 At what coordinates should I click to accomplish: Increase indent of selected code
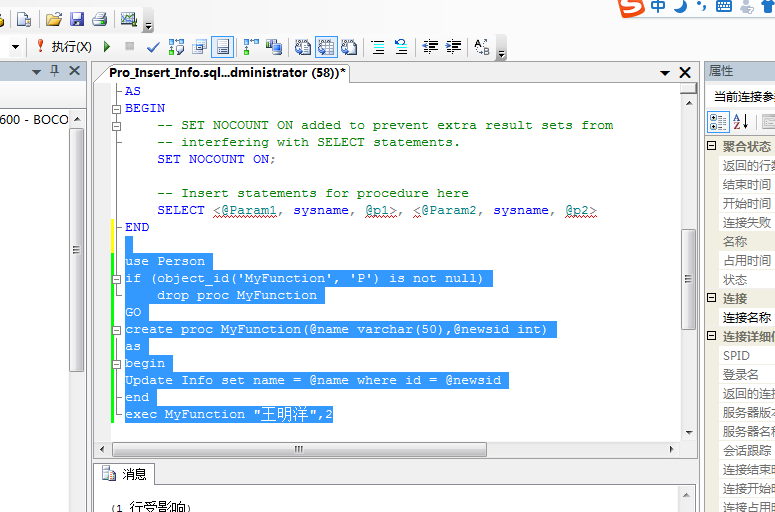click(x=453, y=47)
